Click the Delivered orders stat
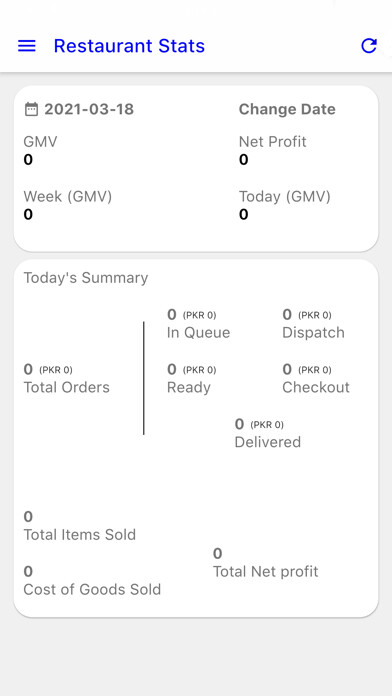392x696 pixels. point(268,433)
